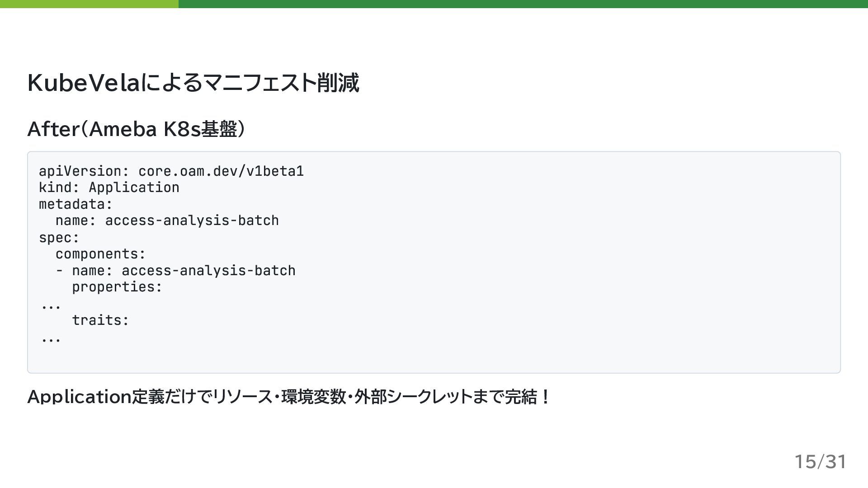Viewport: 868px width, 488px height.
Task: Click the slide title "KubeVelaによるマニフェスト削減"
Action: [x=193, y=83]
